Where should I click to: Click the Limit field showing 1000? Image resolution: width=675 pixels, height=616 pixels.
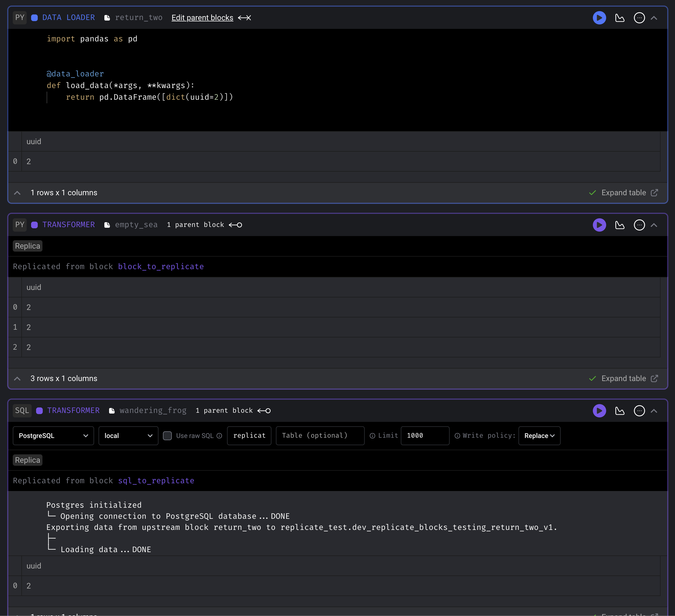[x=425, y=436]
